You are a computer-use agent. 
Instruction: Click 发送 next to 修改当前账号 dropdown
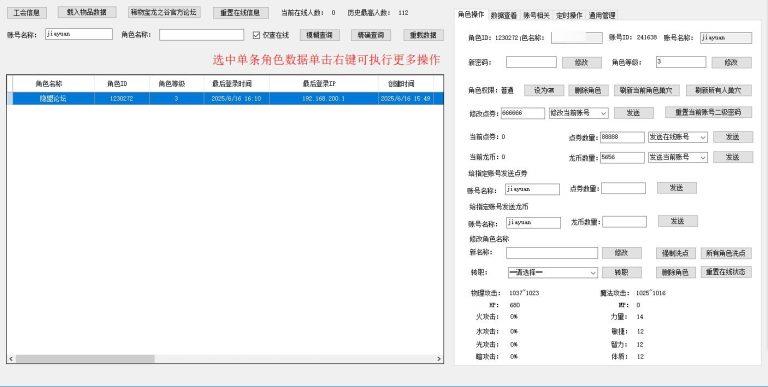[x=634, y=113]
